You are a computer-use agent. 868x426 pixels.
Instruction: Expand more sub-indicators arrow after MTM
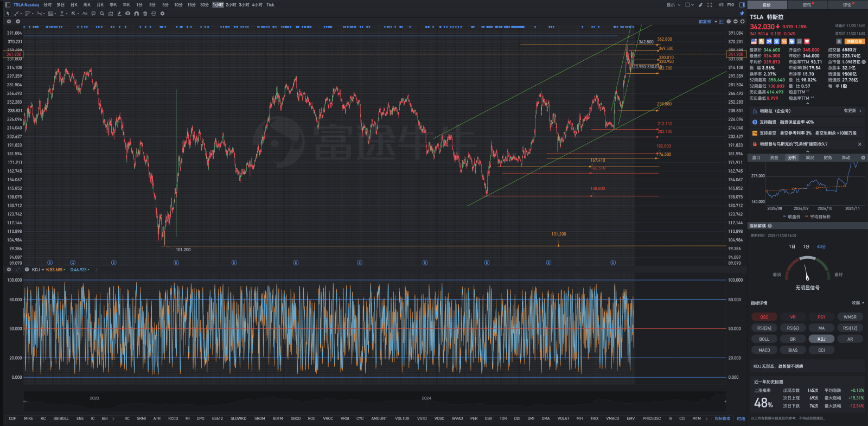(x=706, y=418)
